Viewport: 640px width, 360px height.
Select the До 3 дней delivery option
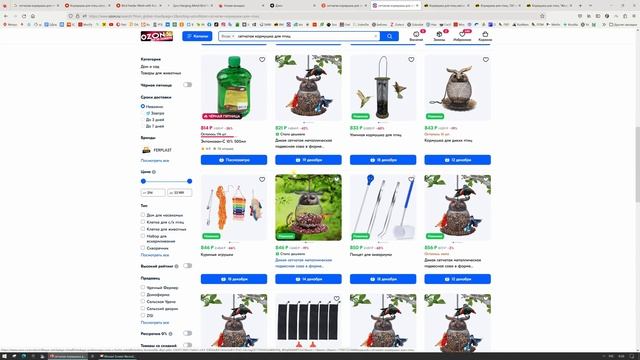[x=143, y=120]
